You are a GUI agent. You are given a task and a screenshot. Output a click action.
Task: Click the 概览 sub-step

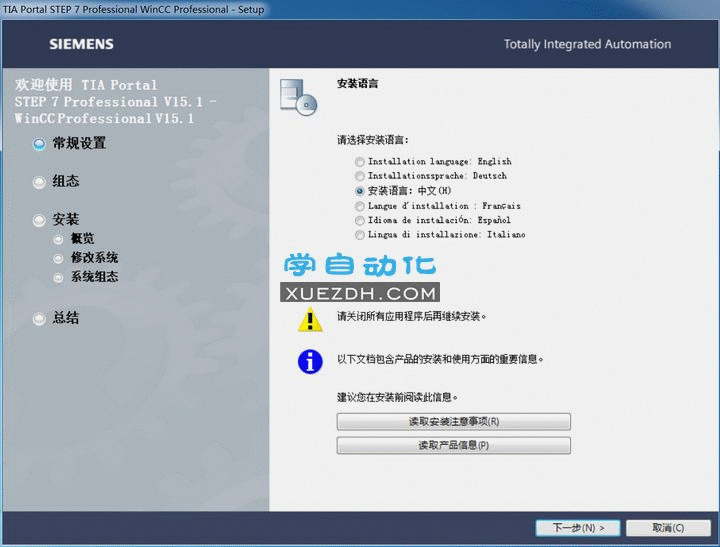click(74, 238)
